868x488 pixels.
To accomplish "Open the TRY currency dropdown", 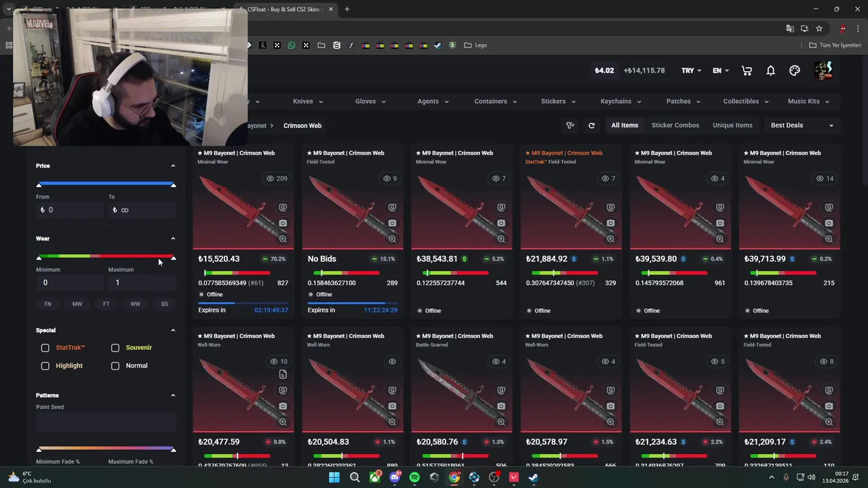I will [692, 70].
